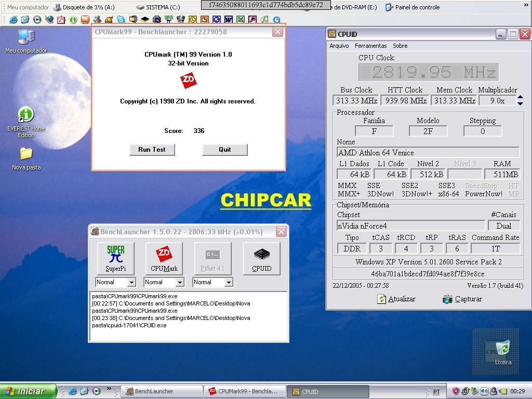Viewport: 532px width, 399px height.
Task: Open the Iniciar start menu
Action: pyautogui.click(x=28, y=391)
